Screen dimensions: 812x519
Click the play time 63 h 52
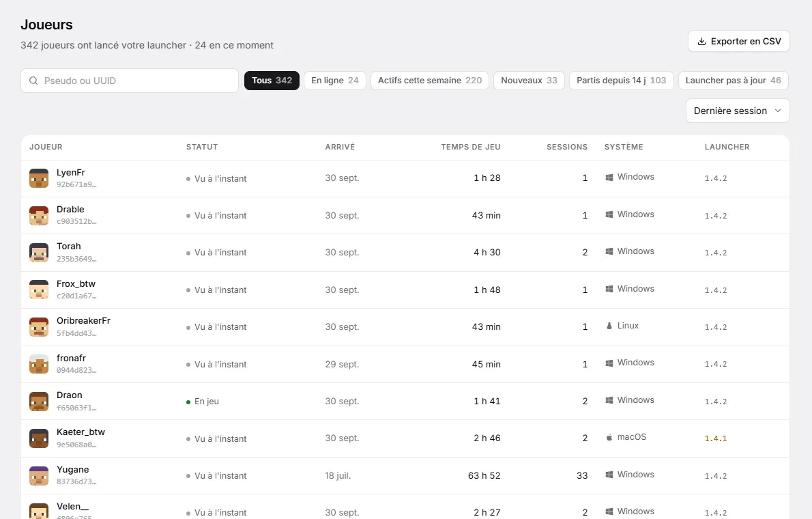point(484,476)
